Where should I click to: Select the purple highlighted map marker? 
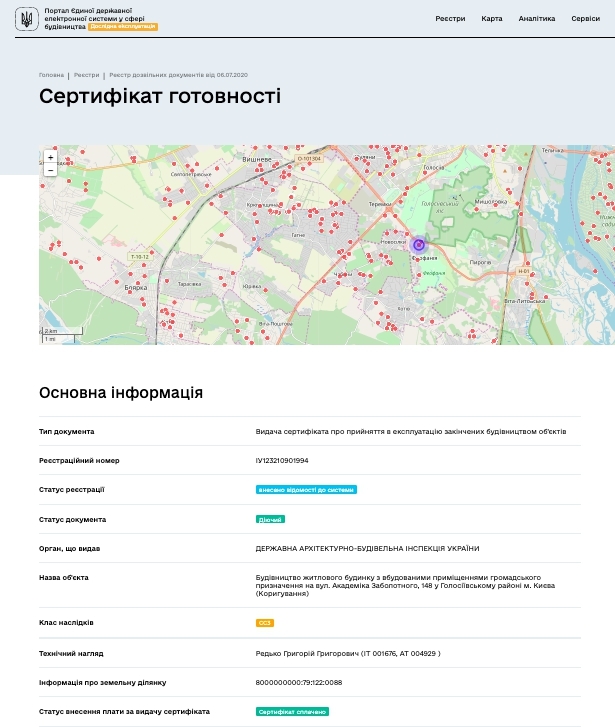point(418,244)
